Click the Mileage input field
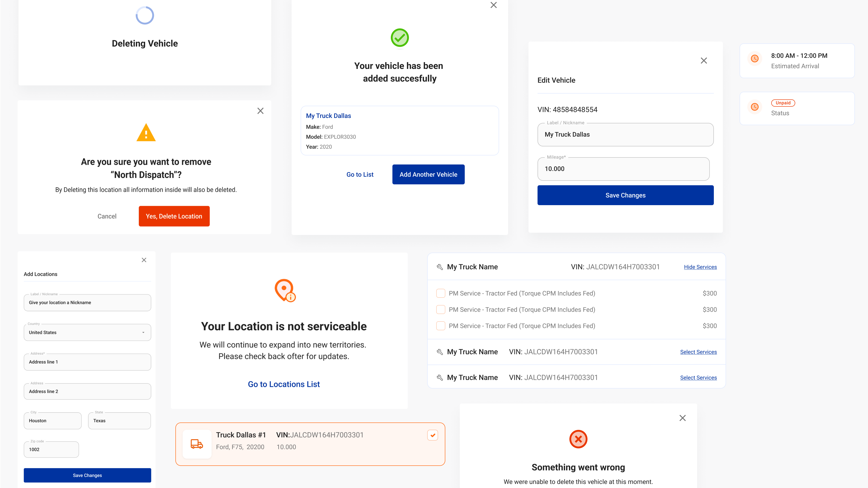 [x=623, y=169]
